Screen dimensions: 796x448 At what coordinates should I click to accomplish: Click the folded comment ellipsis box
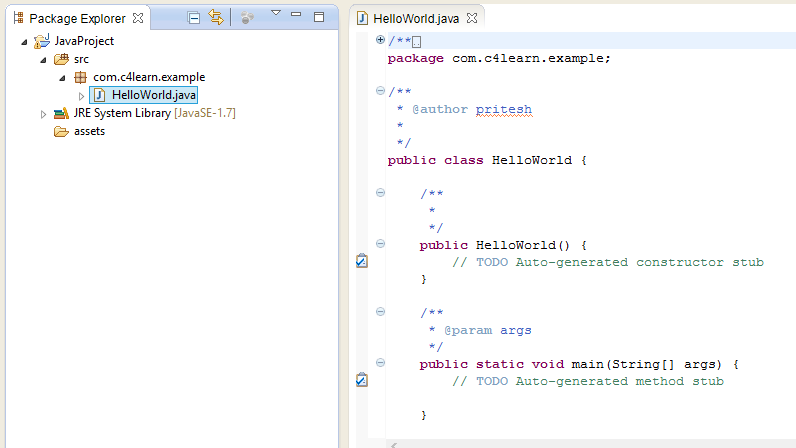416,42
